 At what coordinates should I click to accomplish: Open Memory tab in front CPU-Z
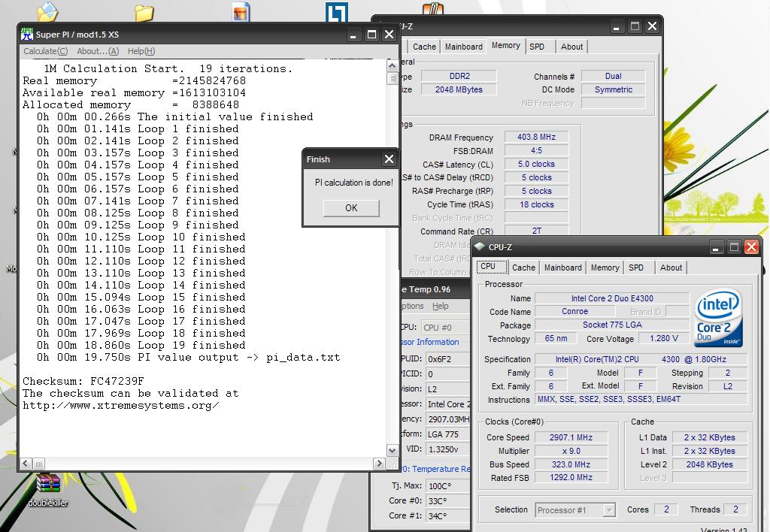tap(605, 268)
